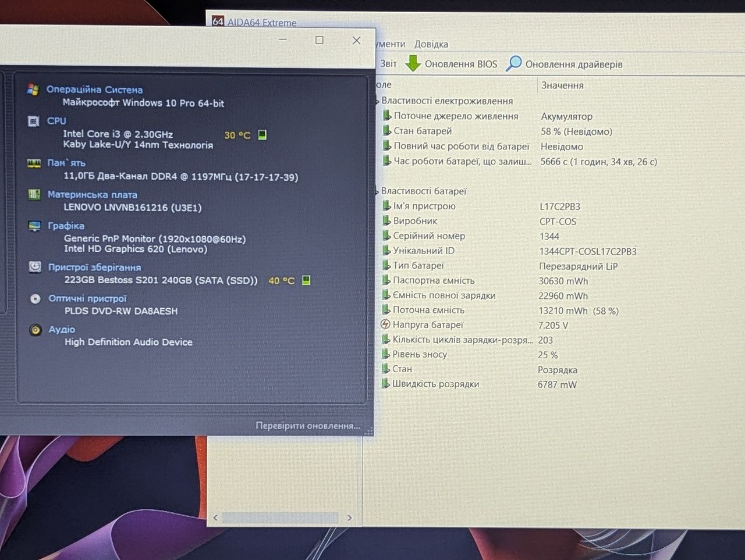Select the CPU chip icon

tap(34, 121)
